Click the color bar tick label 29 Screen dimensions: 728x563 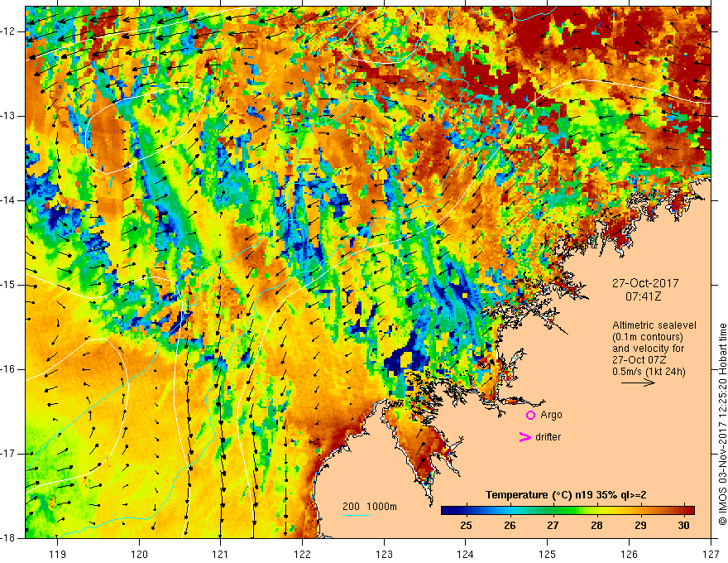(640, 526)
